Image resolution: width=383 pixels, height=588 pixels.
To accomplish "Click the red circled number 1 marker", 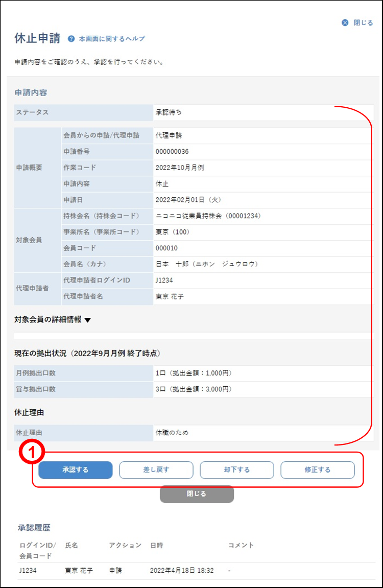I will point(32,452).
